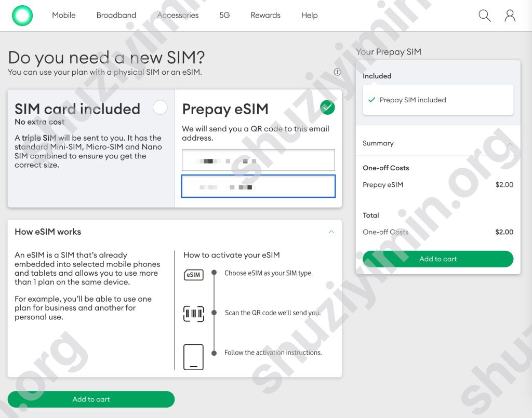Screen dimensions: 532x418
Task: Go to the Rewards menu item
Action: coord(265,16)
